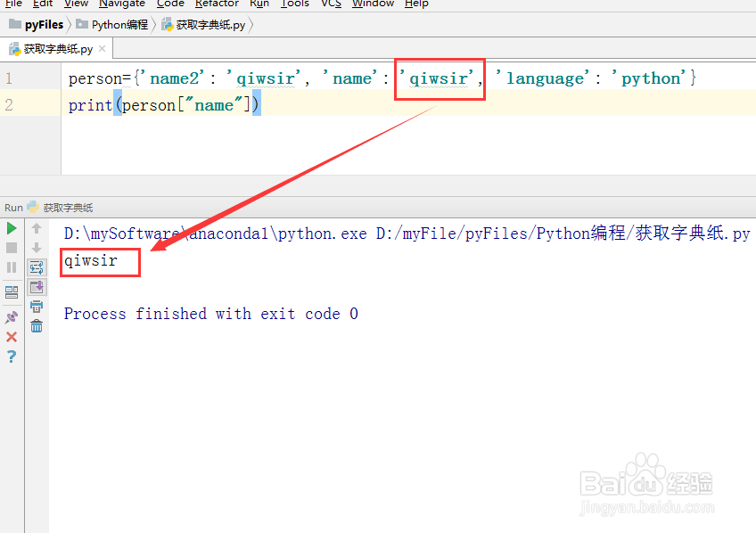Click the 'person' variable on line 1
Screen dimensions: 756x533
(95, 78)
